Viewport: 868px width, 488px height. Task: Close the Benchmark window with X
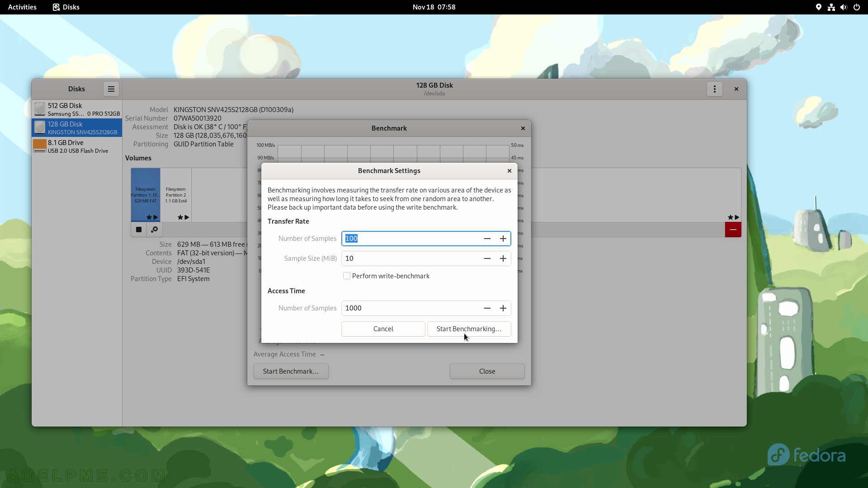point(523,128)
